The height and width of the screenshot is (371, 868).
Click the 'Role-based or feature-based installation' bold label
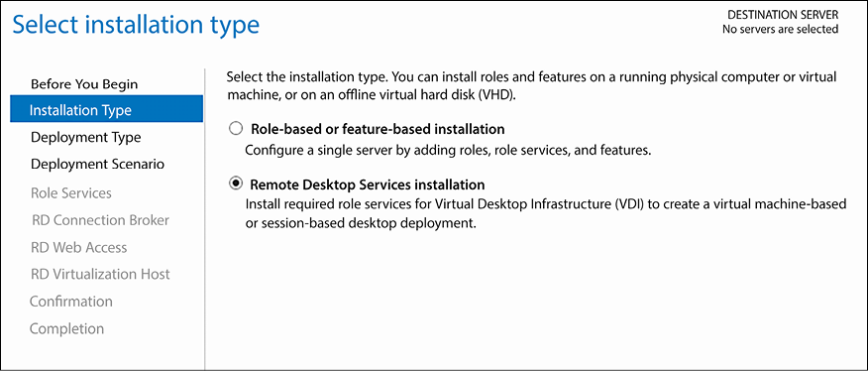pos(379,129)
